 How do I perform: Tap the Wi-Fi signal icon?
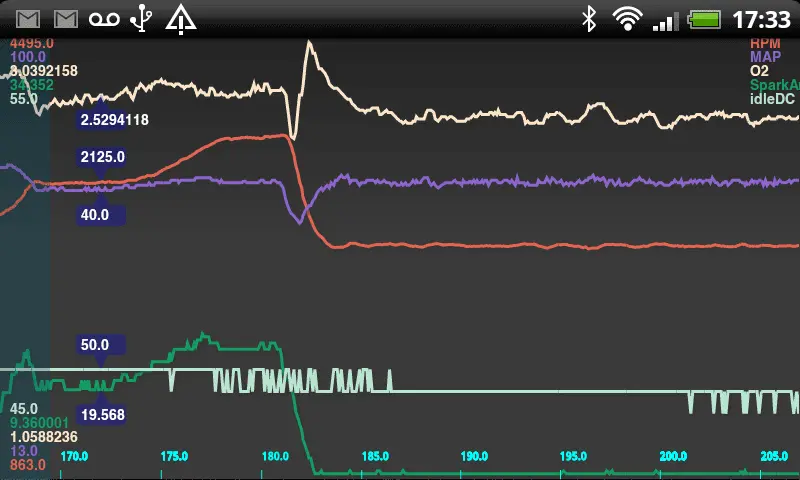click(627, 18)
